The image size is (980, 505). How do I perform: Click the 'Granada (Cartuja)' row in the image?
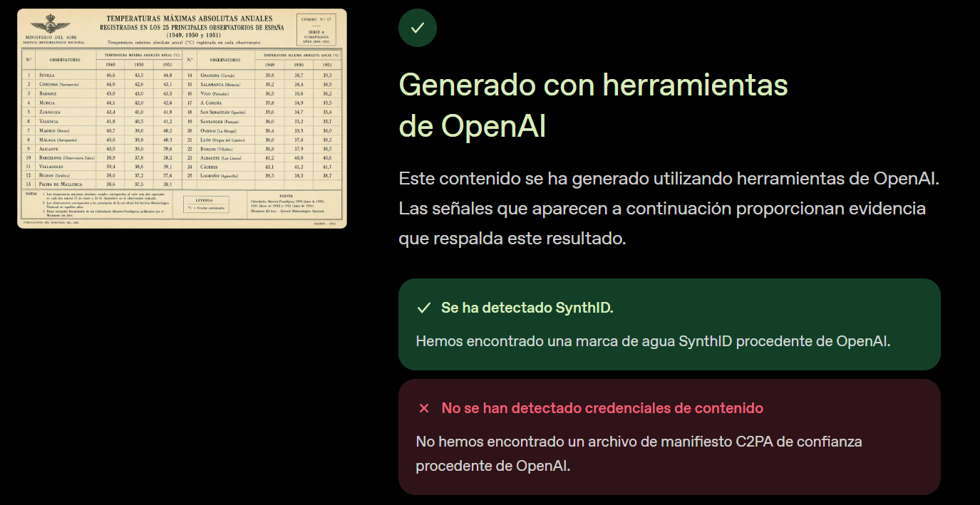tap(262, 75)
